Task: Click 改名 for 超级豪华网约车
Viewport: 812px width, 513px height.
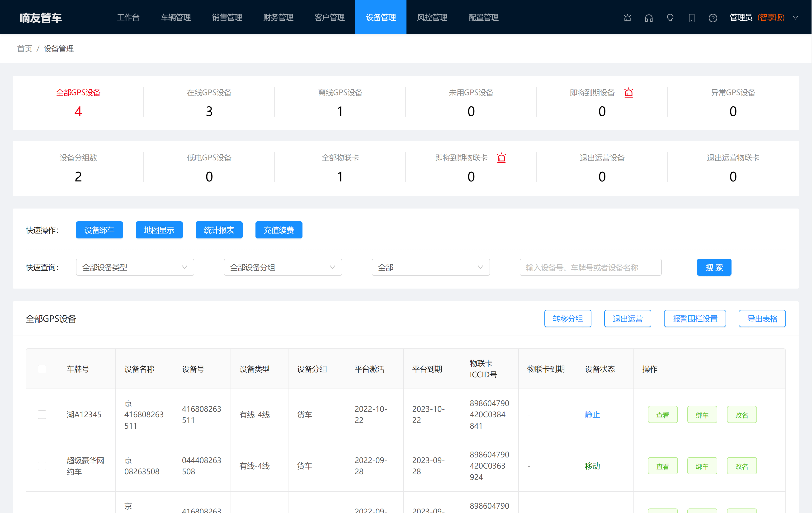Action: tap(741, 466)
